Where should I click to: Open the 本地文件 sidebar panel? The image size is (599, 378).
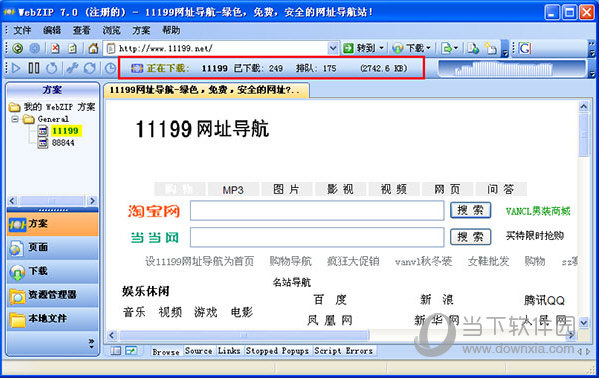tap(52, 319)
